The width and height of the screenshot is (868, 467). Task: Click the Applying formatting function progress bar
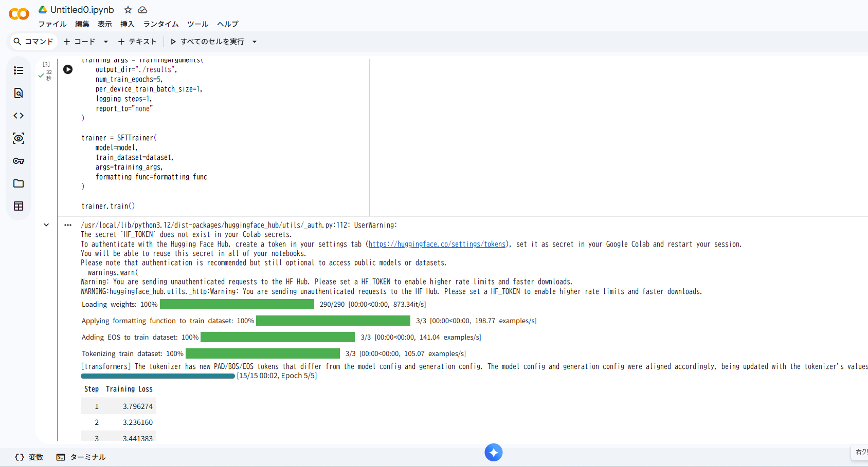333,321
